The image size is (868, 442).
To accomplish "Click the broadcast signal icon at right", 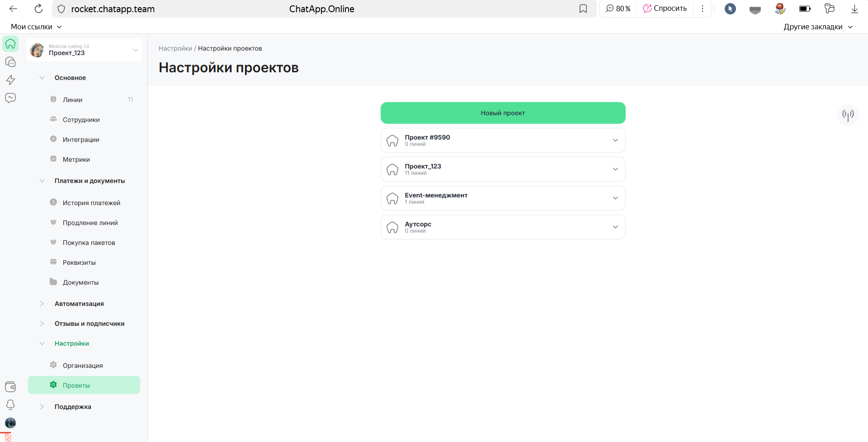I will (x=848, y=115).
